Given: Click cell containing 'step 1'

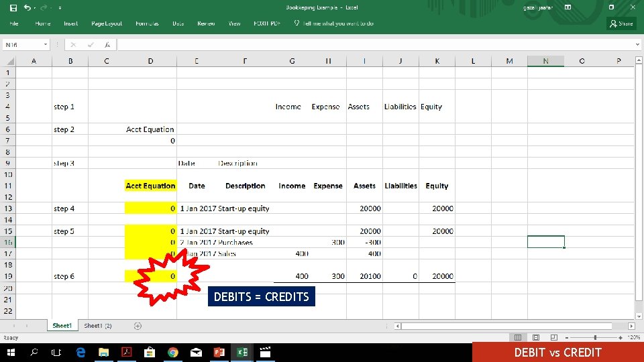Looking at the screenshot, I should click(x=70, y=107).
